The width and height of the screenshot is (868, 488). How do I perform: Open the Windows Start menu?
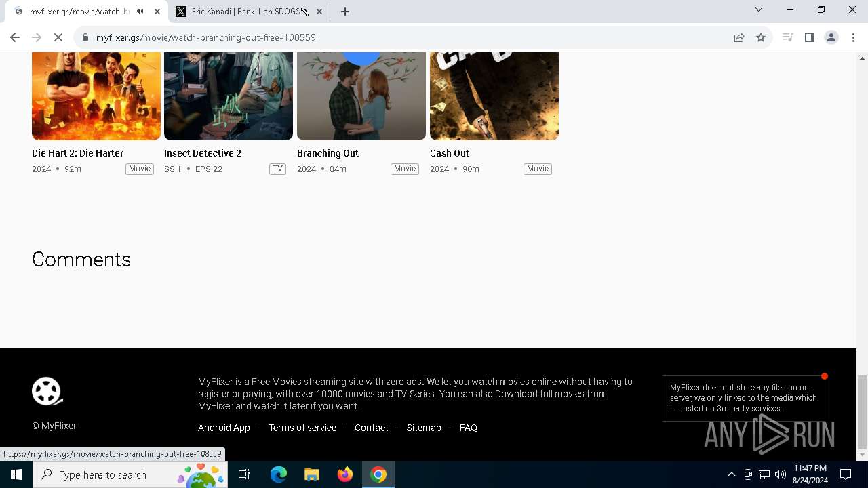click(16, 474)
